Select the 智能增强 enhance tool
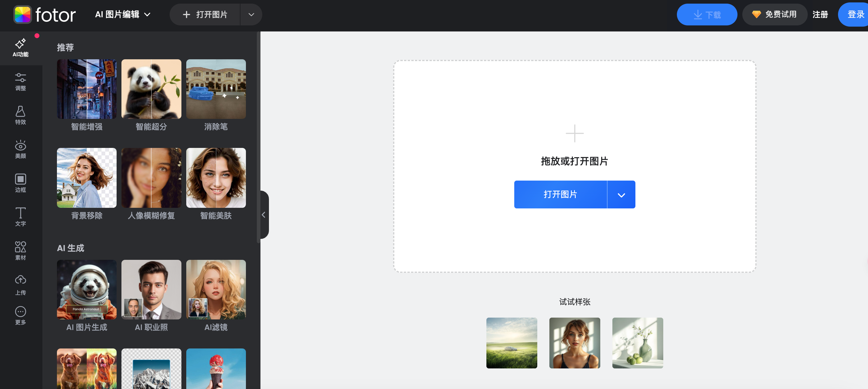Image resolution: width=868 pixels, height=389 pixels. tap(87, 96)
